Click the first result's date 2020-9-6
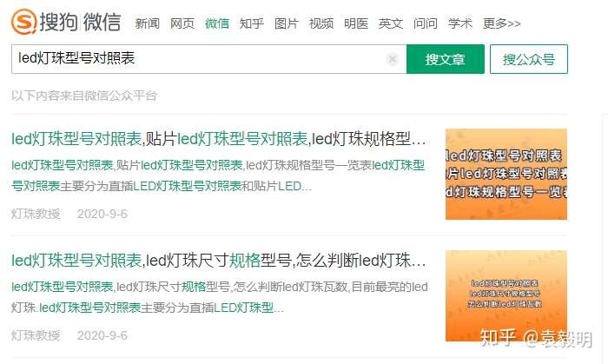Image resolution: width=608 pixels, height=364 pixels. pyautogui.click(x=102, y=214)
